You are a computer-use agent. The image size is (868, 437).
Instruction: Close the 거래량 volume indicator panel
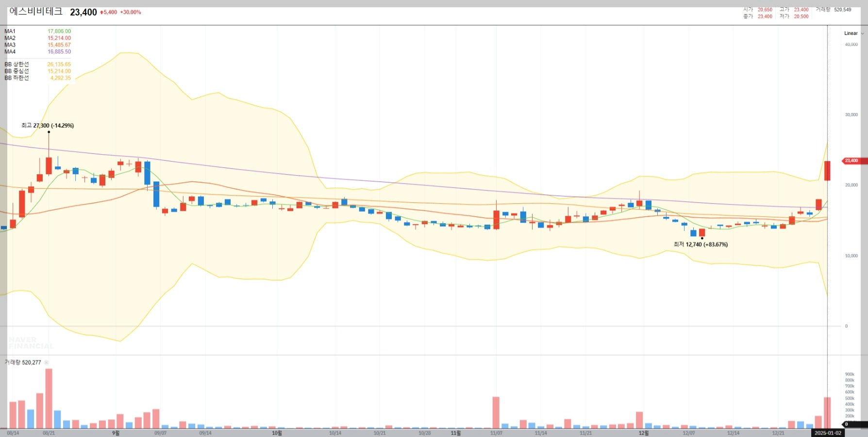[46, 362]
